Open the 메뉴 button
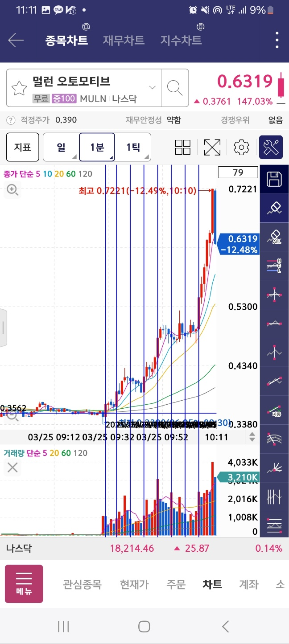This screenshot has width=289, height=644. click(x=24, y=584)
